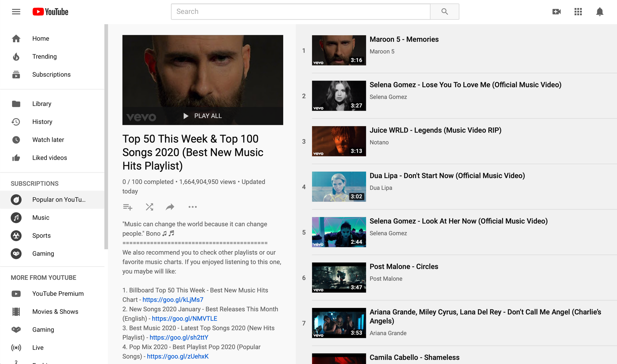
Task: Share the playlist via arrow icon
Action: [170, 207]
